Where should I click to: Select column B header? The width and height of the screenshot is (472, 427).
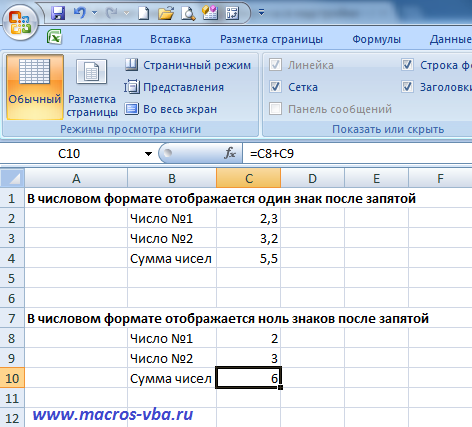pyautogui.click(x=172, y=179)
